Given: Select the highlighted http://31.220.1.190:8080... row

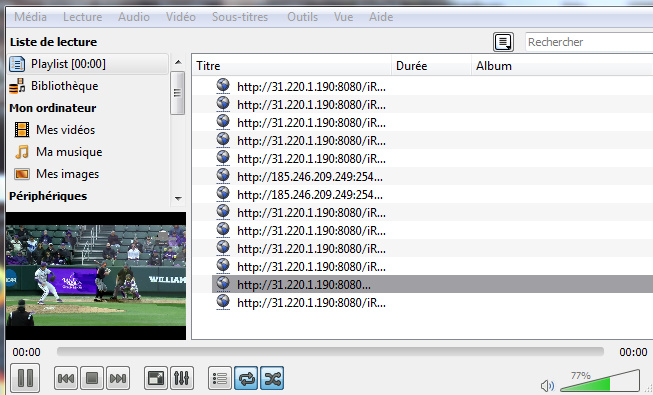Looking at the screenshot, I should pyautogui.click(x=432, y=284).
